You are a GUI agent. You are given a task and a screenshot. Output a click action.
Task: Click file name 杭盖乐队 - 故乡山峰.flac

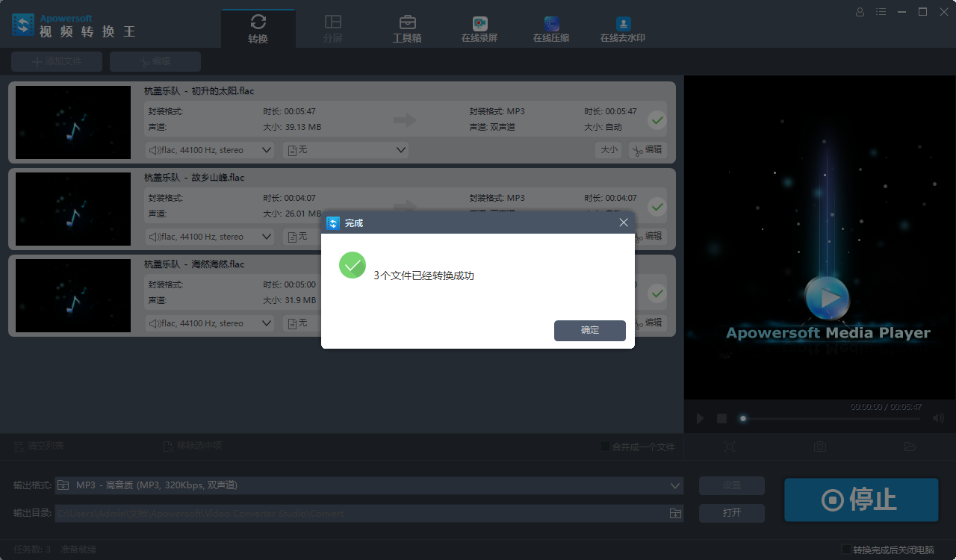[x=194, y=178]
